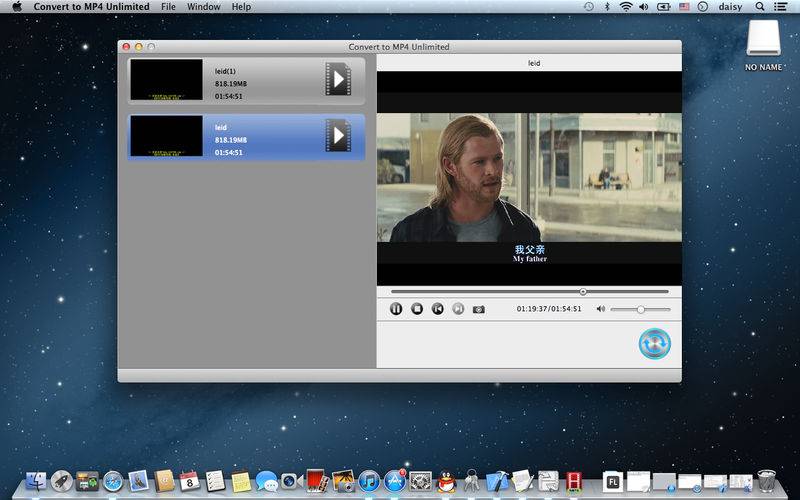Open Launchpad rocket icon in Dock
Viewport: 800px width, 500px height.
pos(62,481)
